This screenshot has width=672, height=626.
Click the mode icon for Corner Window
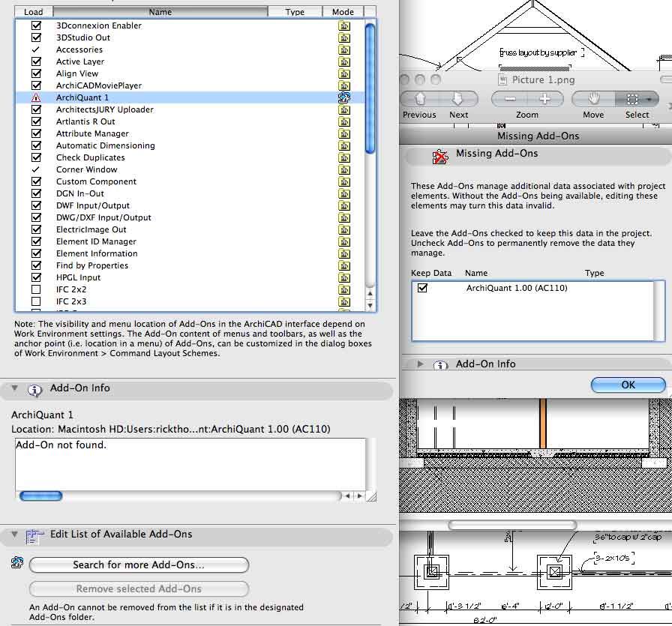coord(343,169)
